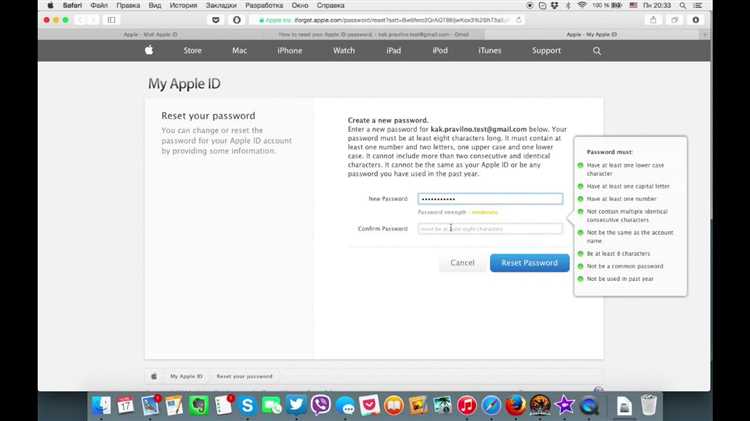Switch to the first Apple ID tab
The width and height of the screenshot is (750, 421).
point(150,34)
